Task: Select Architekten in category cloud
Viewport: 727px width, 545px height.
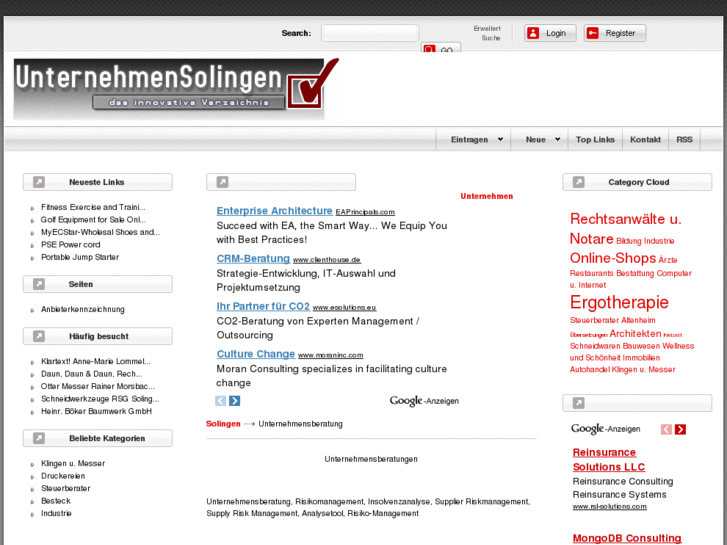Action: pyautogui.click(x=635, y=334)
